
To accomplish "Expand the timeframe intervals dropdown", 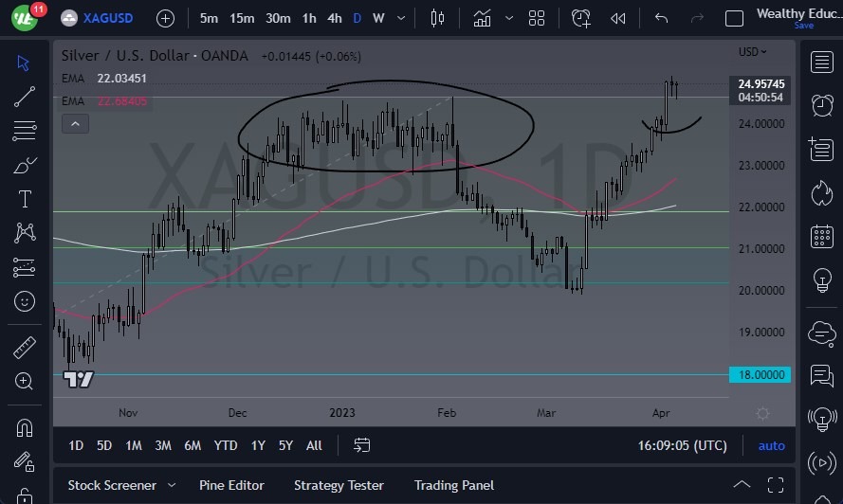I will pos(401,18).
